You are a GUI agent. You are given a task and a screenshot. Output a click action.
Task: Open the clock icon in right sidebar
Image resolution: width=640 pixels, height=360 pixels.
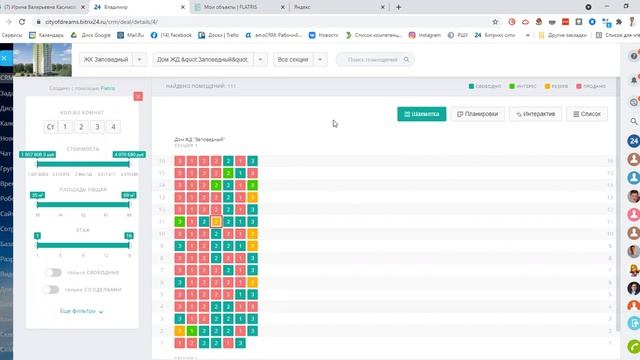point(633,102)
